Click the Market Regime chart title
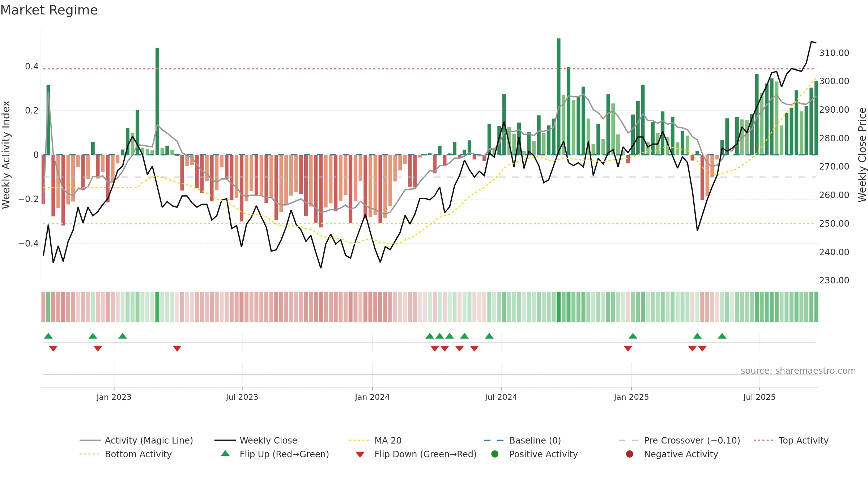This screenshot has height=488, width=868. [49, 10]
